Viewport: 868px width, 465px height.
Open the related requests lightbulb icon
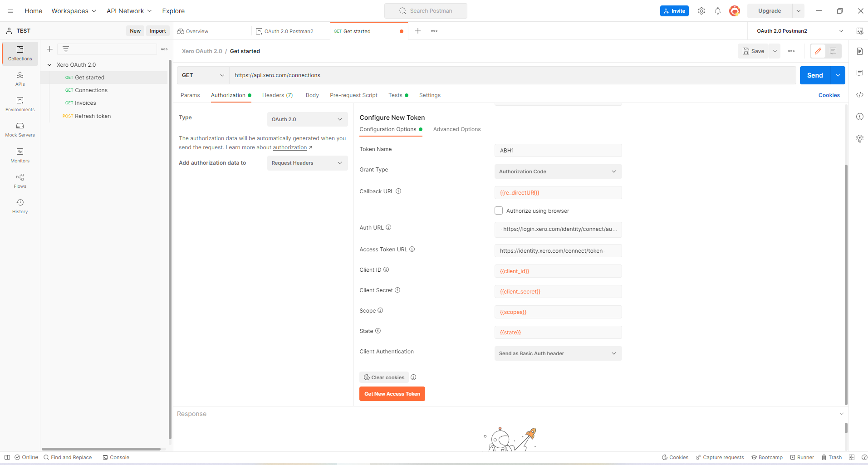coord(860,139)
